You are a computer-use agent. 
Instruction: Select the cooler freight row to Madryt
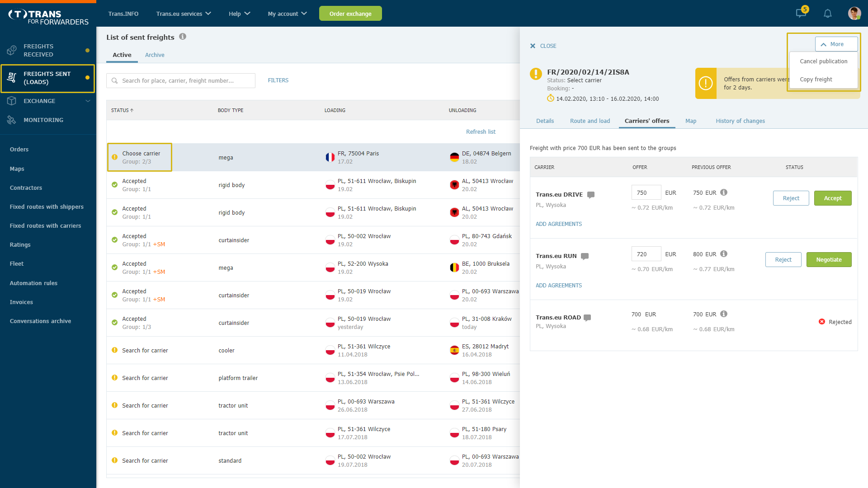tap(313, 350)
